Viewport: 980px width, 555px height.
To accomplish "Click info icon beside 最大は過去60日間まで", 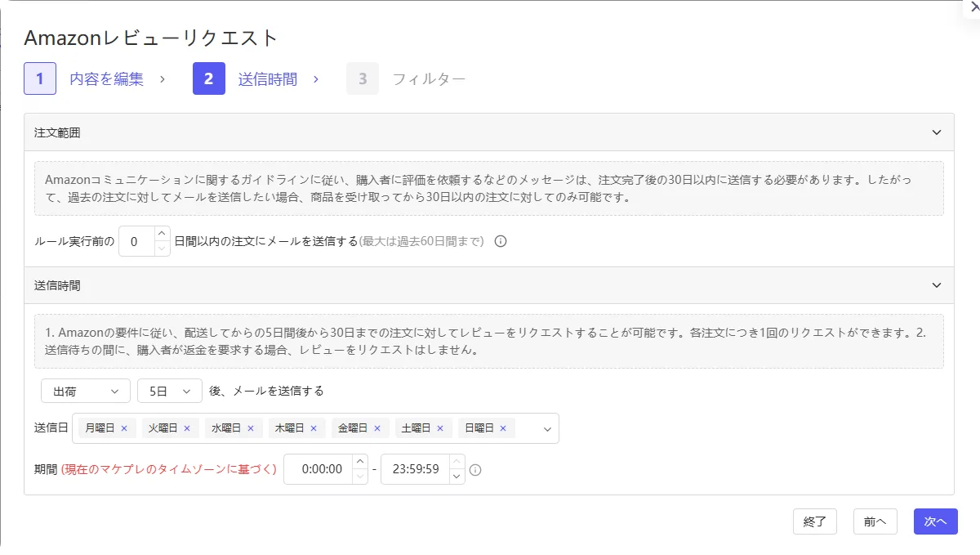I will pos(501,241).
